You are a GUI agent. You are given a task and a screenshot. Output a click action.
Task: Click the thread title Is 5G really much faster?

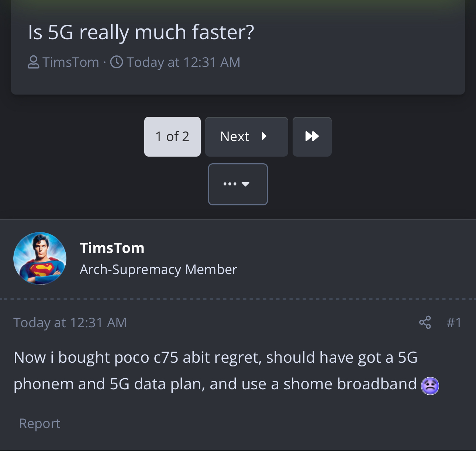141,32
